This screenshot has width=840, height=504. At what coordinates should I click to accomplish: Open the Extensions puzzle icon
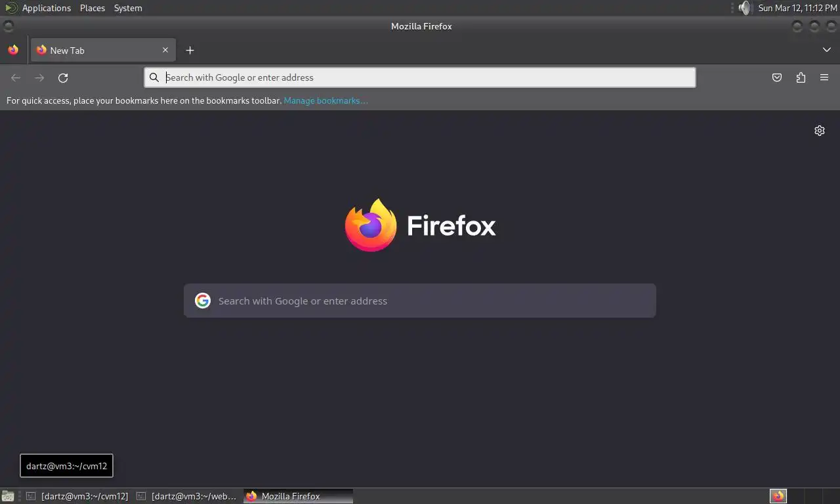coord(801,77)
